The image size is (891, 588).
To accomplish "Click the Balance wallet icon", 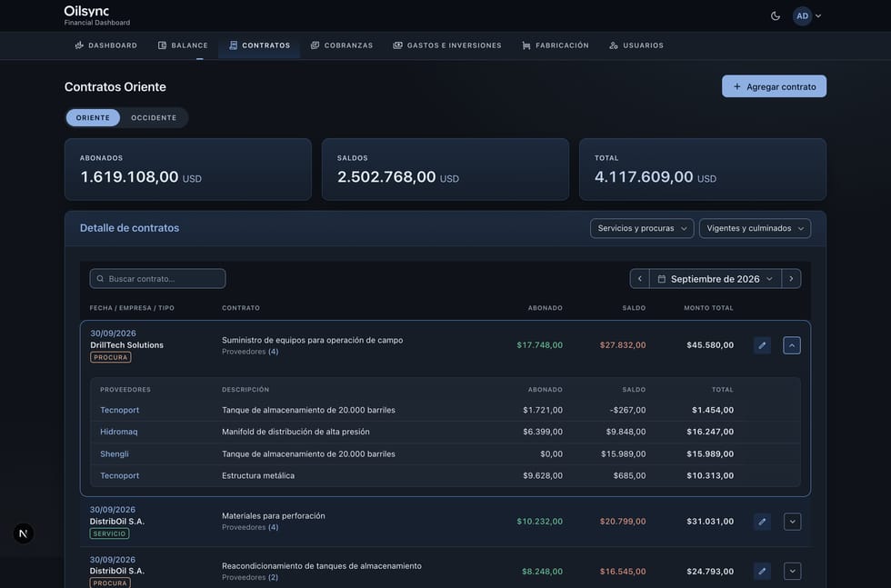I will click(x=162, y=45).
